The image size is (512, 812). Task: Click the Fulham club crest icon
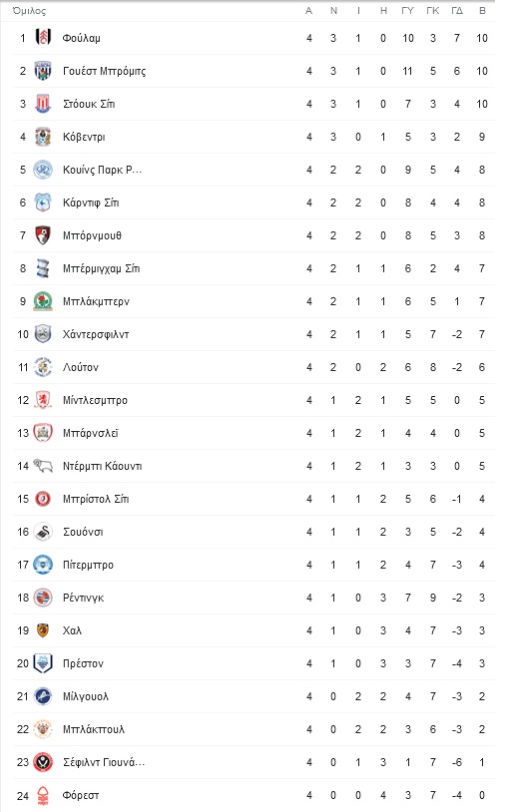[43, 37]
